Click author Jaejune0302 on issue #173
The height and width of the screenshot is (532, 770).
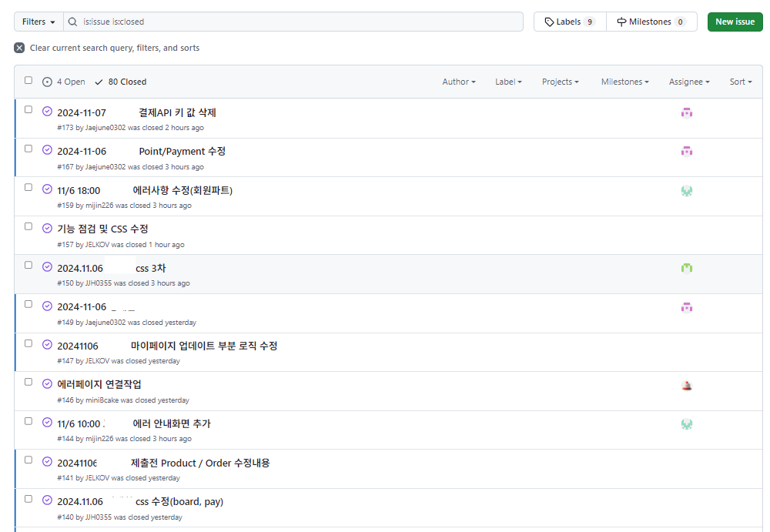(x=105, y=128)
